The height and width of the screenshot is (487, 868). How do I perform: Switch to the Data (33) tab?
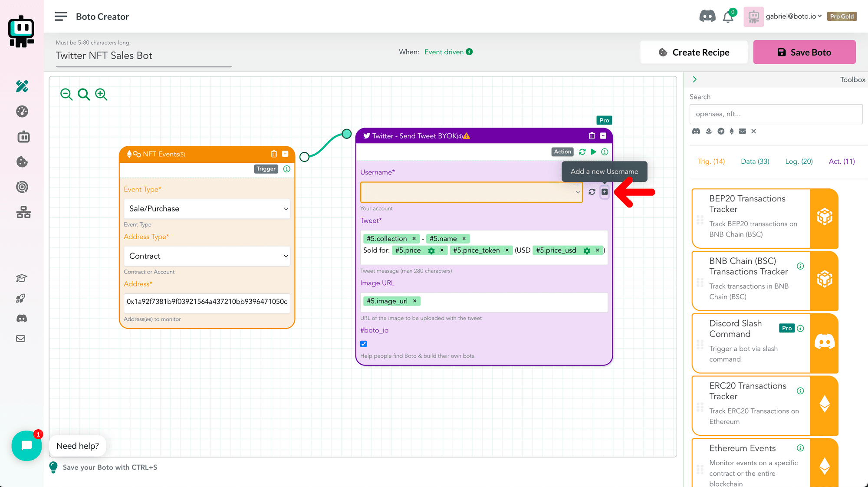[755, 161]
